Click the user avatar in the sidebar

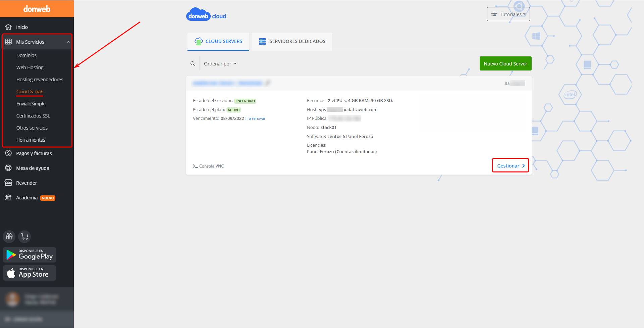click(x=13, y=299)
